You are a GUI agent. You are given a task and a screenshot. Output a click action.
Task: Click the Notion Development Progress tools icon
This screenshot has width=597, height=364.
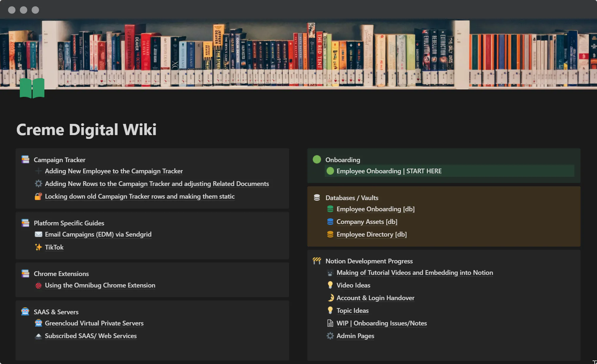point(317,260)
